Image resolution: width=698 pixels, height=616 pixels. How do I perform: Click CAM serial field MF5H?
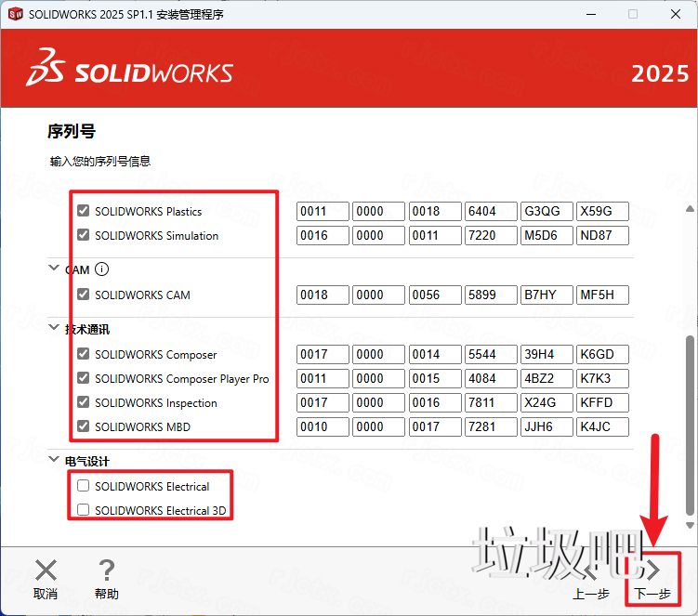603,295
